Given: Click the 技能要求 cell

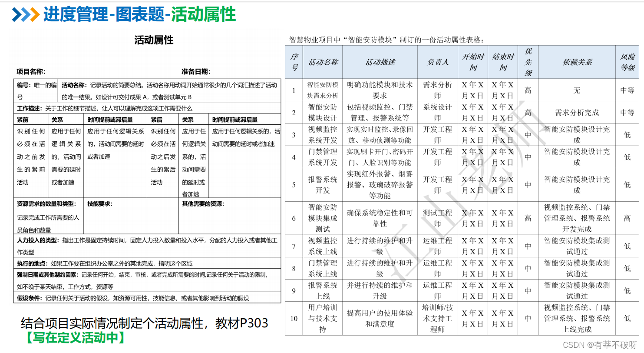Looking at the screenshot, I should 131,216.
